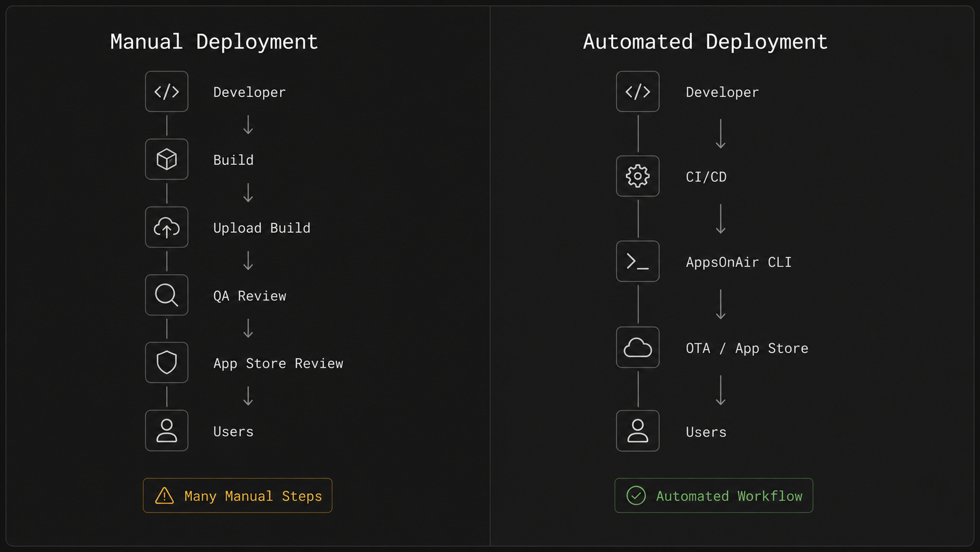Click the Automated Deployment heading

[x=705, y=42]
